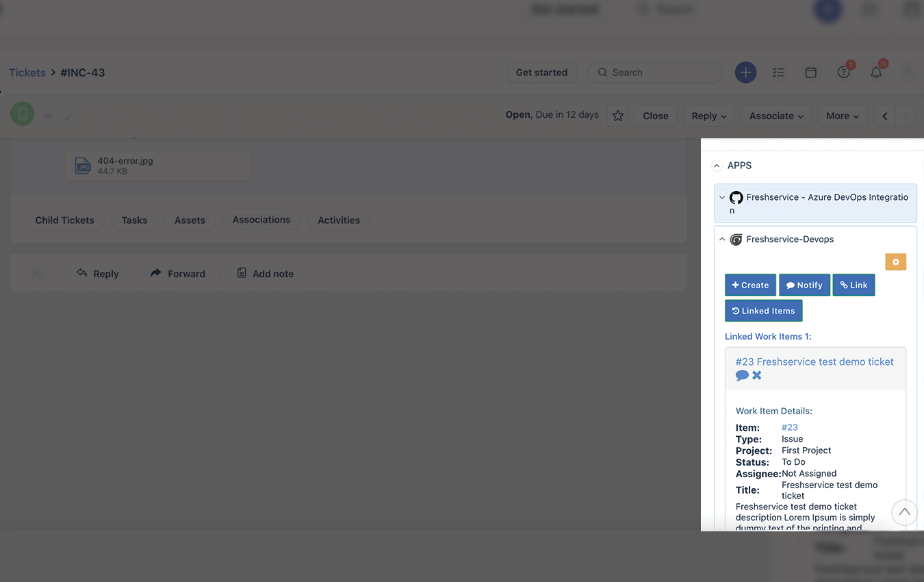Expand Freshservice - Azure DevOps Integration app
Viewport: 924px width, 582px height.
pos(815,203)
